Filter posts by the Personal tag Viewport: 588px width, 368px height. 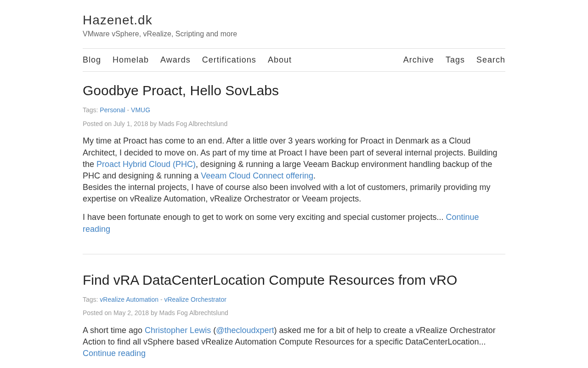(x=112, y=110)
